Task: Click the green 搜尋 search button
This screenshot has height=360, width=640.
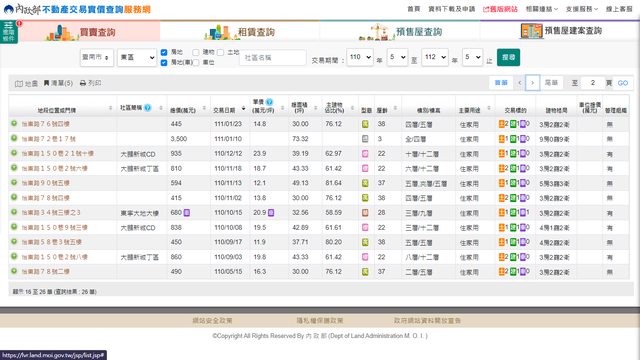Action: click(x=508, y=58)
